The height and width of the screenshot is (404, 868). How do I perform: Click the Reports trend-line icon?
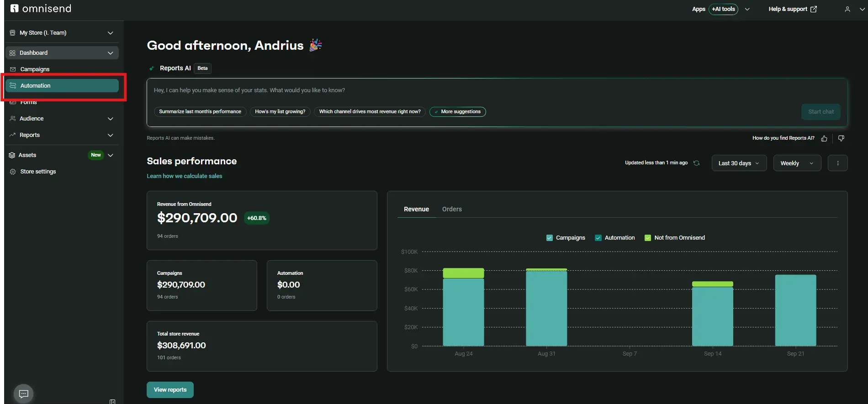click(x=12, y=135)
